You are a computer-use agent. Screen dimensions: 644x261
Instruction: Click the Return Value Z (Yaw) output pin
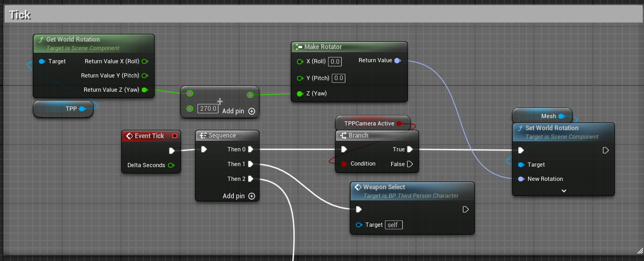[144, 90]
